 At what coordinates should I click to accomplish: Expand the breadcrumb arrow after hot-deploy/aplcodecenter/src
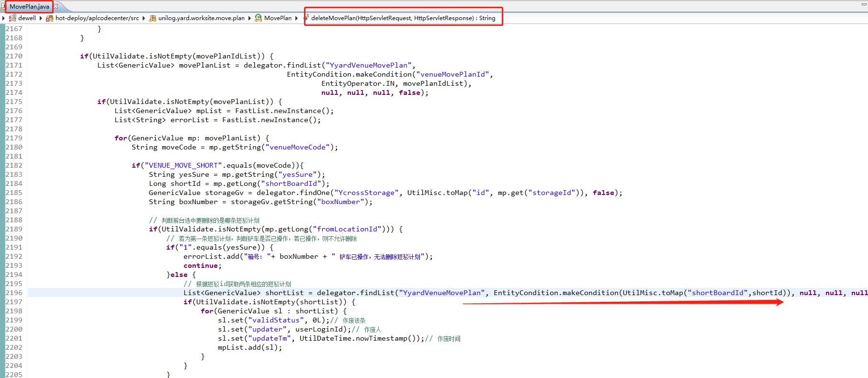pos(144,18)
